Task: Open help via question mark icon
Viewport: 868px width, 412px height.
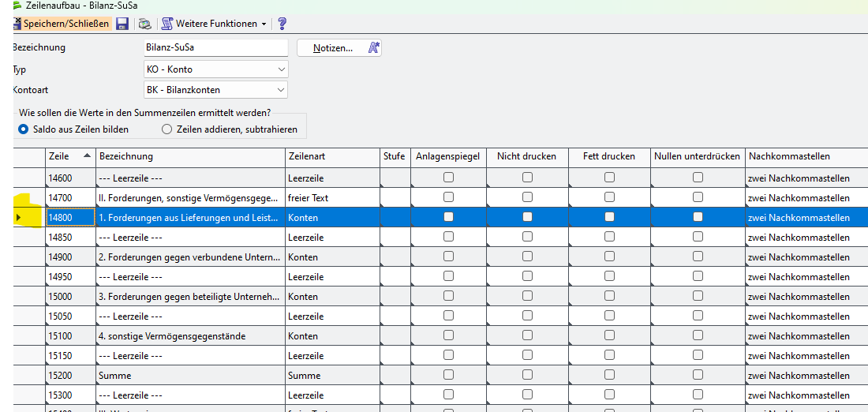Action: click(282, 24)
